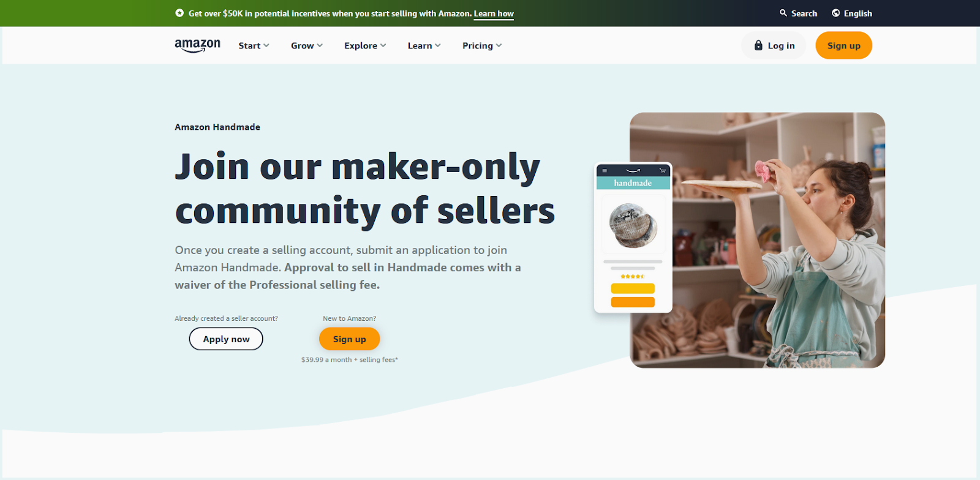Click the padlock icon beside Log in
Viewport: 980px width, 480px height.
point(758,45)
